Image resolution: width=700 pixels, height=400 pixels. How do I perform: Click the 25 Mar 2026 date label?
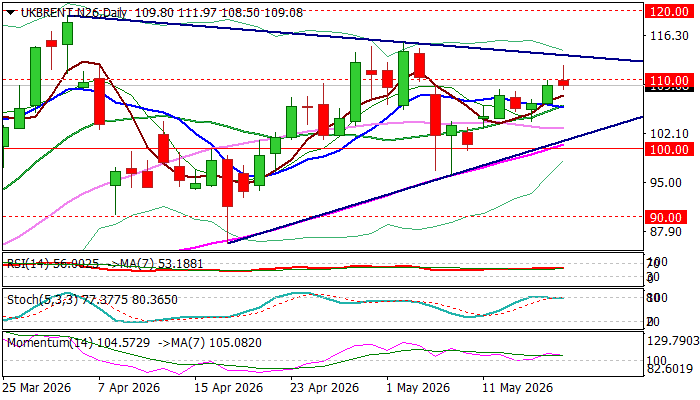point(37,388)
